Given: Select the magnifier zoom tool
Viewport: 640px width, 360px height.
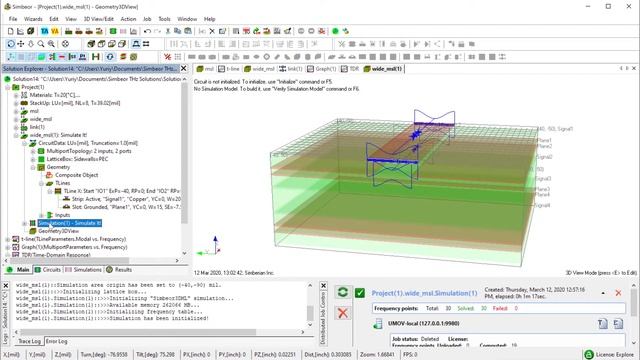Looking at the screenshot, I should [41, 44].
